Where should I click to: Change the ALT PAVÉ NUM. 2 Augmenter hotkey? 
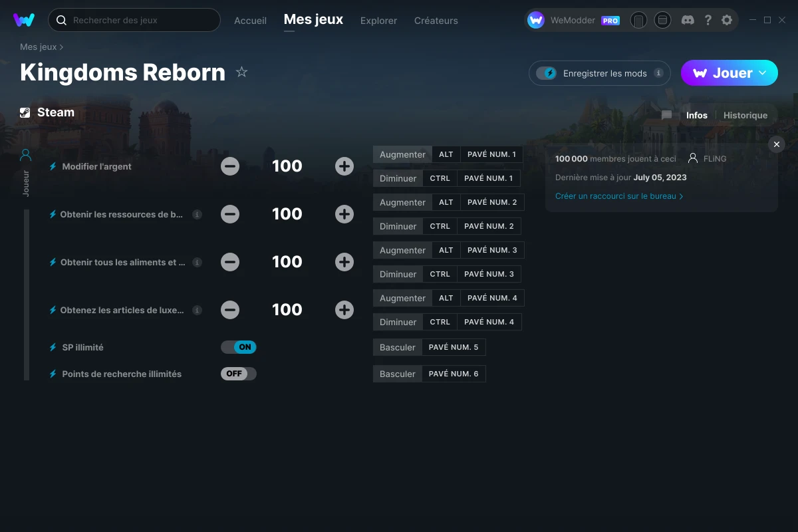pos(449,202)
